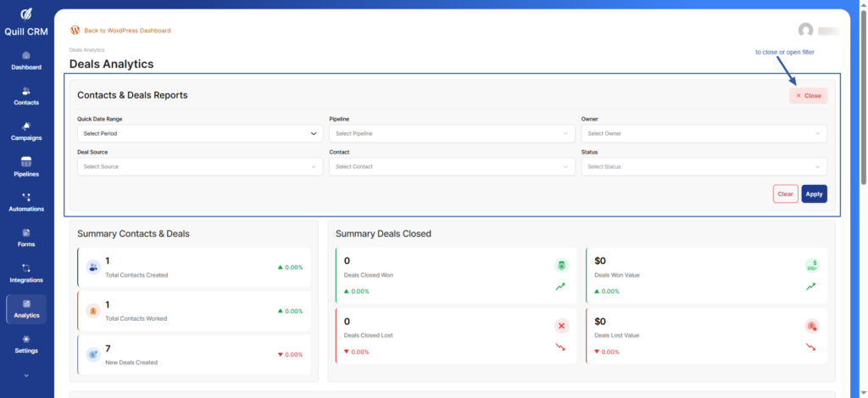
Task: Click the user avatar at top right
Action: [805, 31]
